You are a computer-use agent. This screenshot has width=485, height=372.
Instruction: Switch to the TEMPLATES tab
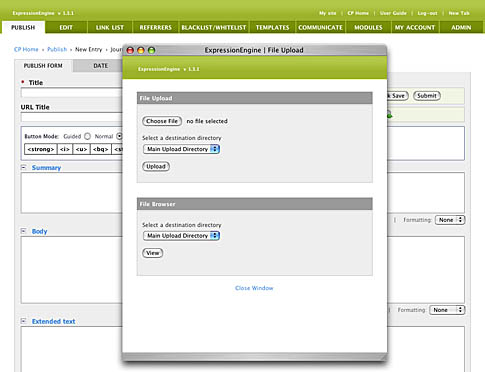pos(272,27)
